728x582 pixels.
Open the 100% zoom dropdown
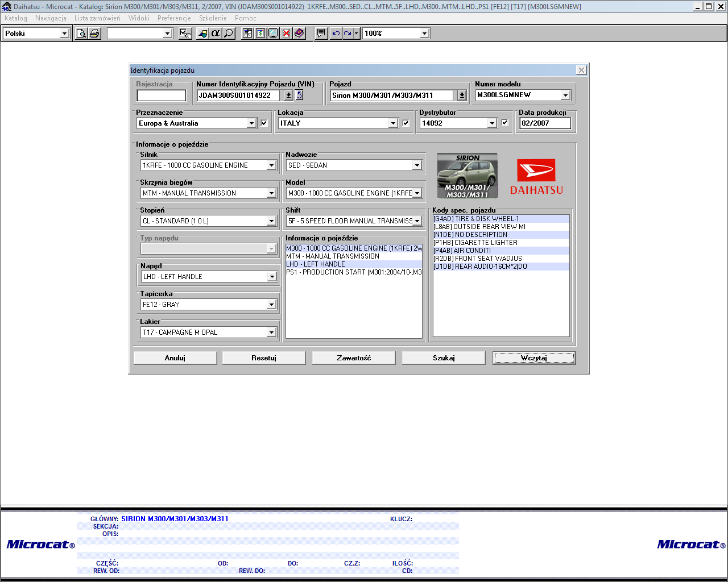424,34
